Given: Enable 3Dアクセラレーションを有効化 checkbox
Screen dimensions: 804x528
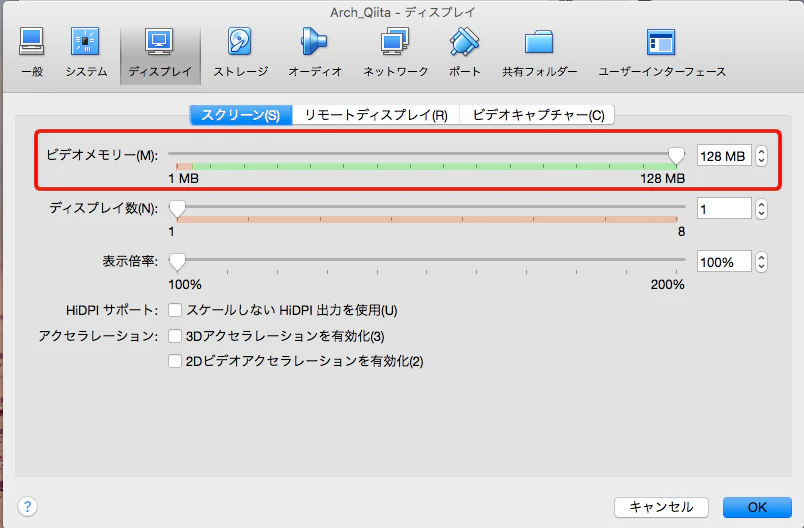Looking at the screenshot, I should tap(175, 336).
